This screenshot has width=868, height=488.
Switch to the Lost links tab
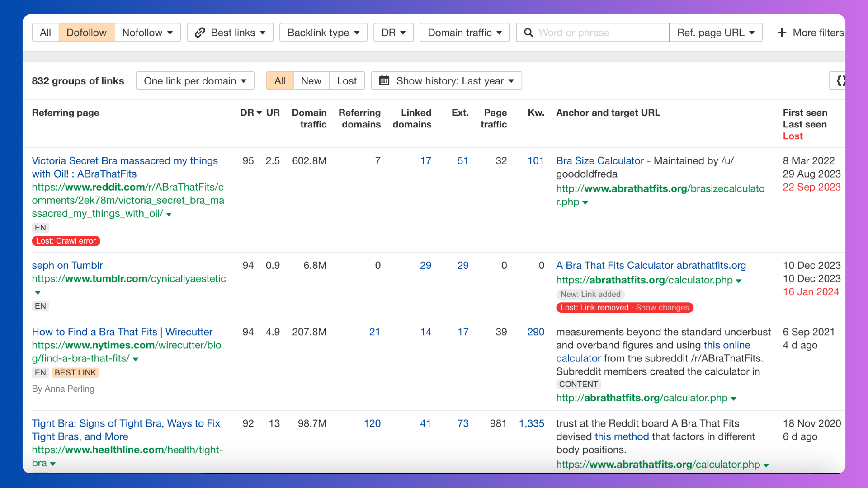coord(347,81)
